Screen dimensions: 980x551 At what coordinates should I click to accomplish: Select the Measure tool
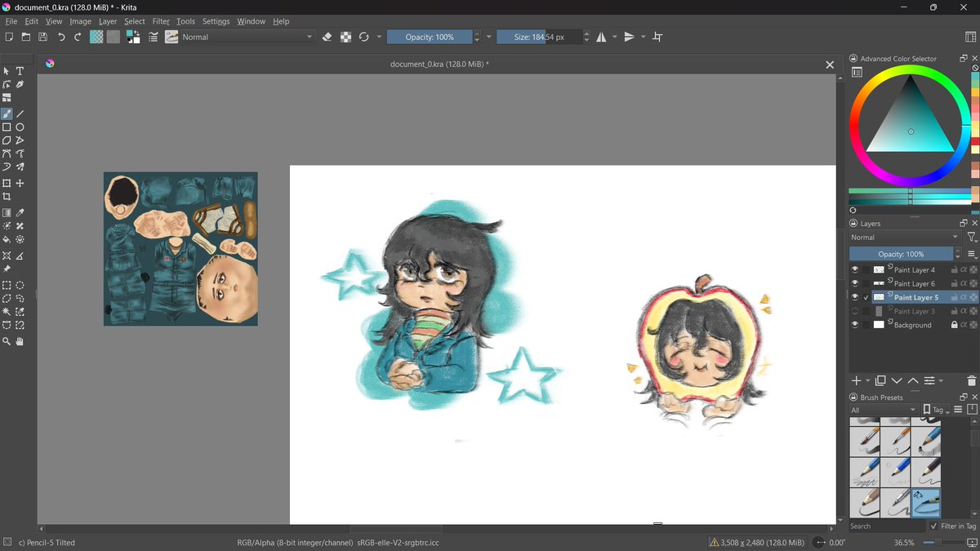tap(20, 256)
